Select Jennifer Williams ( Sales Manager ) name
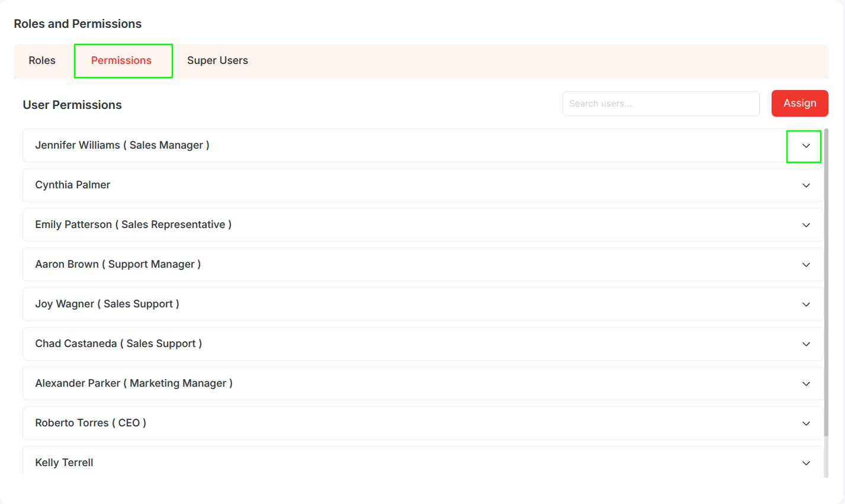The width and height of the screenshot is (845, 504). (122, 145)
